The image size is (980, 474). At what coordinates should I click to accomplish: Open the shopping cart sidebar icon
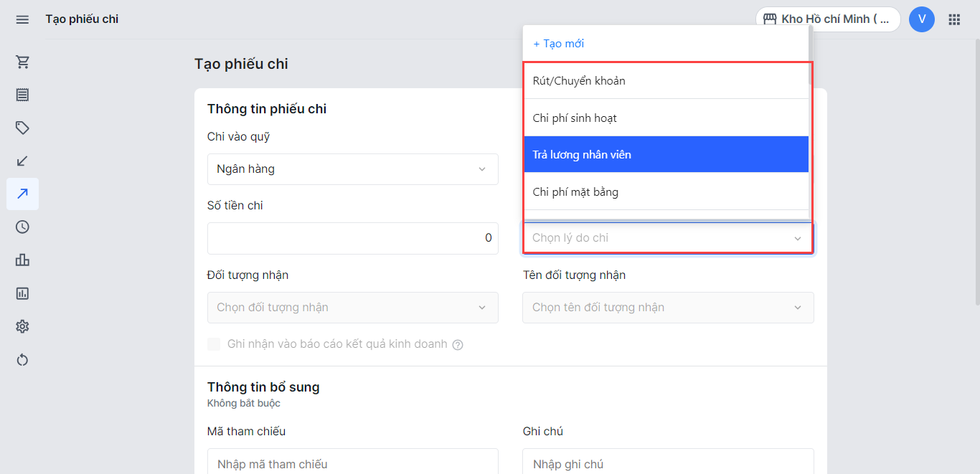click(x=22, y=62)
